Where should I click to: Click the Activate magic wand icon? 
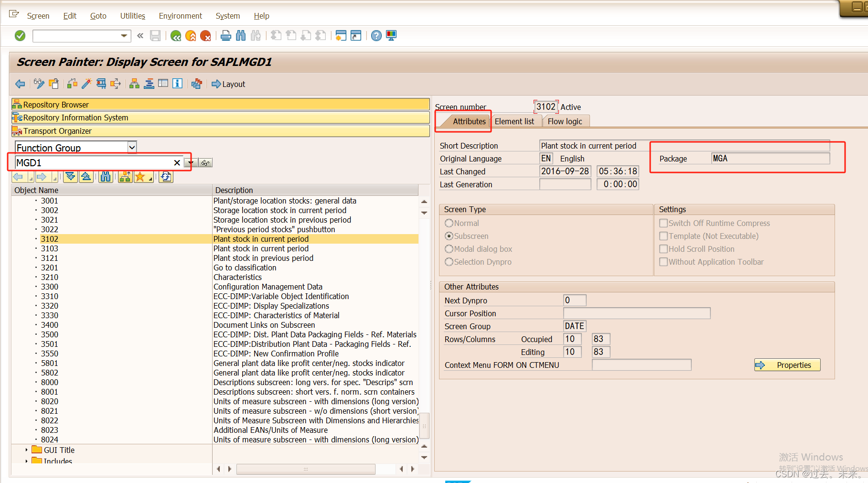86,84
